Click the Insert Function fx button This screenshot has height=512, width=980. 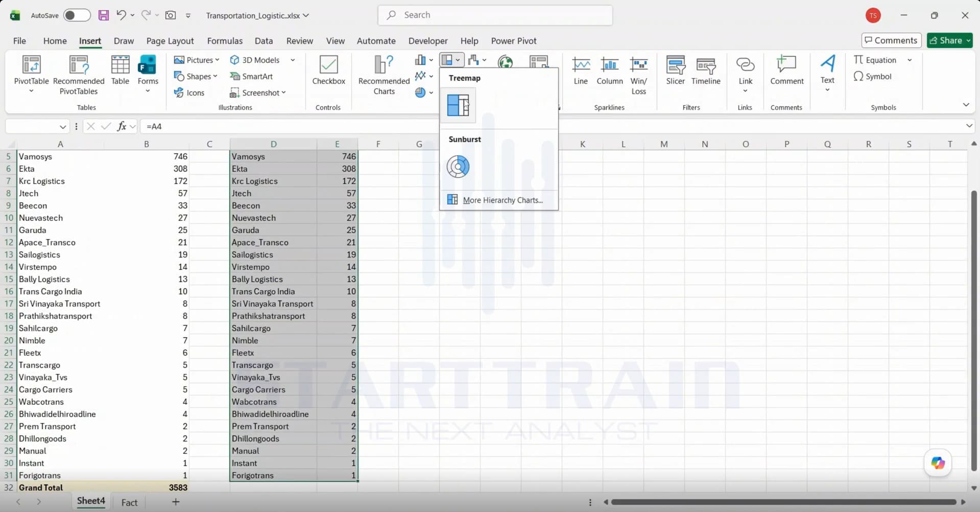122,126
